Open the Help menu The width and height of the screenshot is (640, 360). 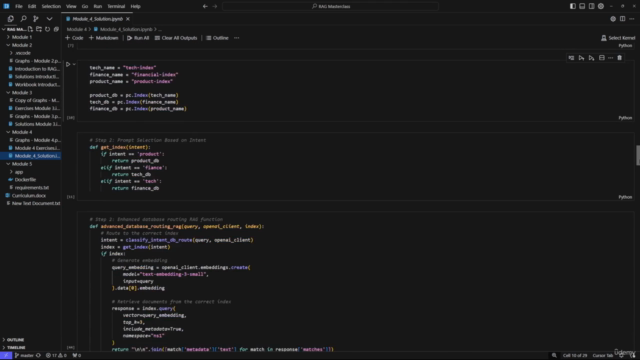point(136,7)
